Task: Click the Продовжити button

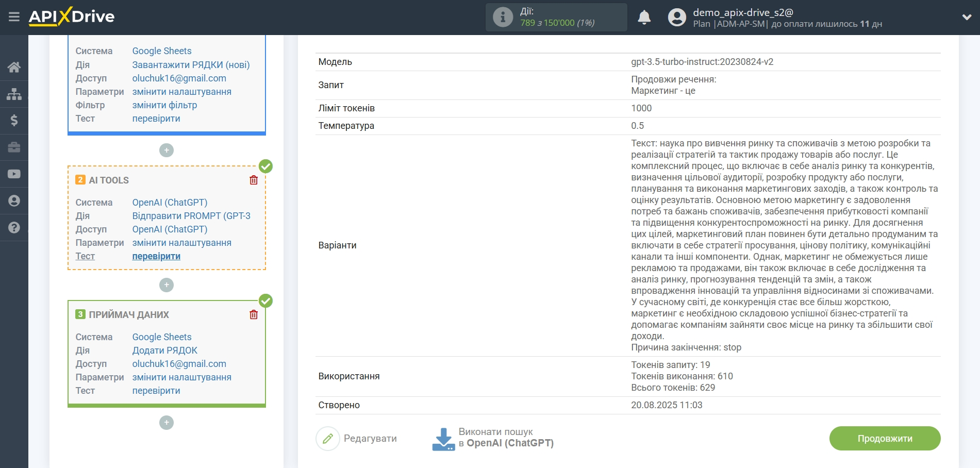Action: coord(885,439)
